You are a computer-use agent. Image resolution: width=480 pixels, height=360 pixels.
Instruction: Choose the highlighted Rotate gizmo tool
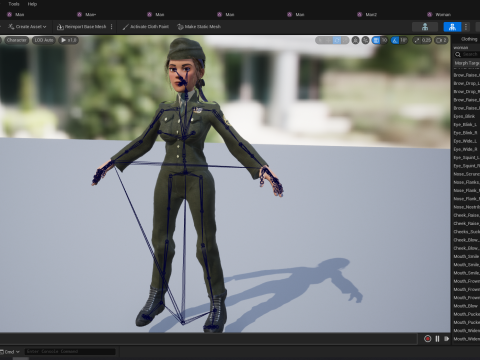[x=337, y=40]
